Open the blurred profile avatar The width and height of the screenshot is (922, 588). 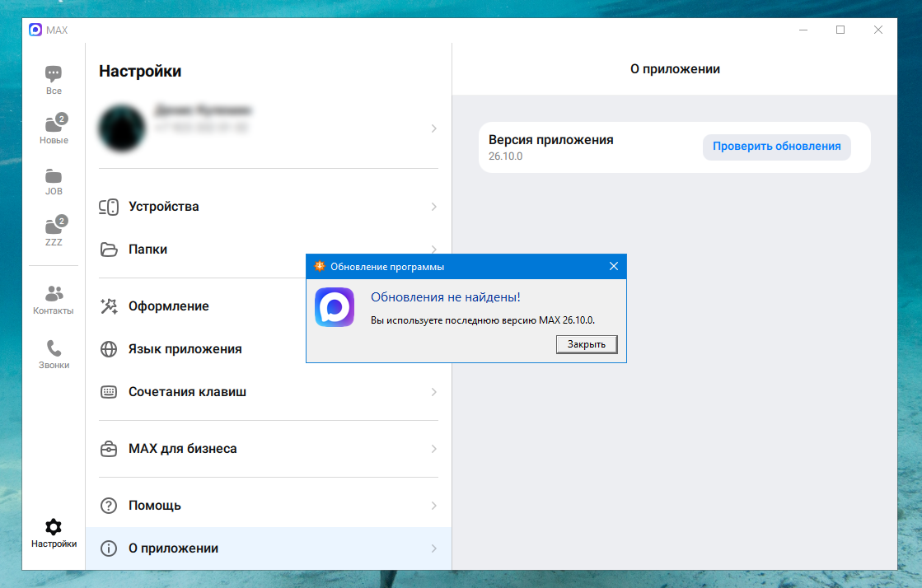click(x=122, y=128)
